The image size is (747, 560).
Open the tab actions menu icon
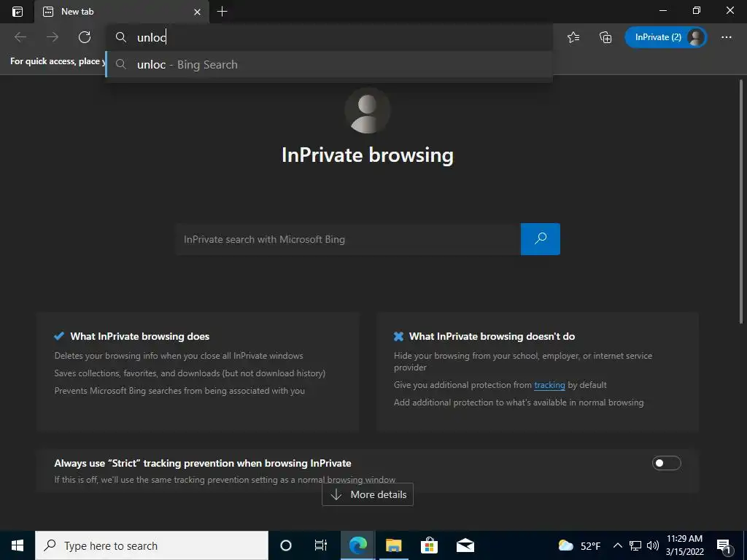click(18, 12)
